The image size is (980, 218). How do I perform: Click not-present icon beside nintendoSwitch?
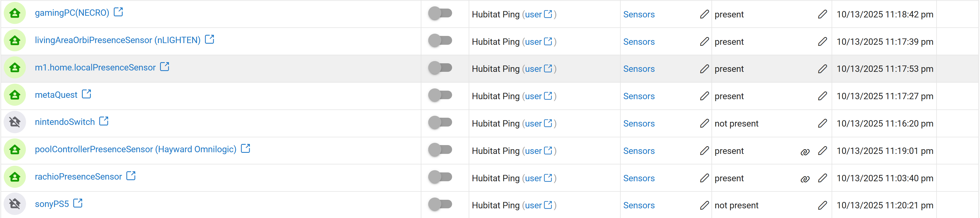click(15, 122)
